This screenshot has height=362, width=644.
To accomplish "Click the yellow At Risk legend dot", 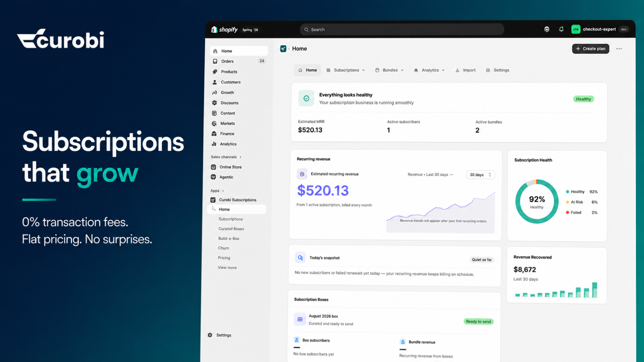I will click(568, 202).
